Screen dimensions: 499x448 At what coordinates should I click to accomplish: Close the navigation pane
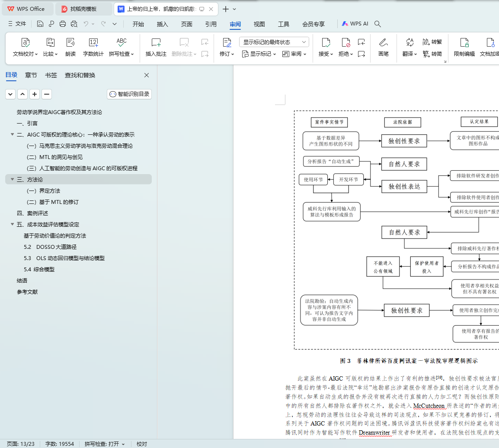tap(147, 75)
